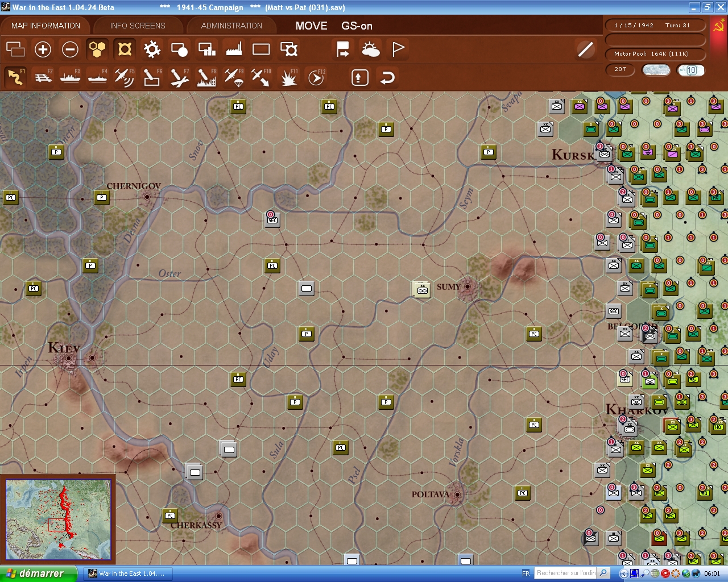728x582 pixels.
Task: Click the indicator showing 10
Action: 691,70
